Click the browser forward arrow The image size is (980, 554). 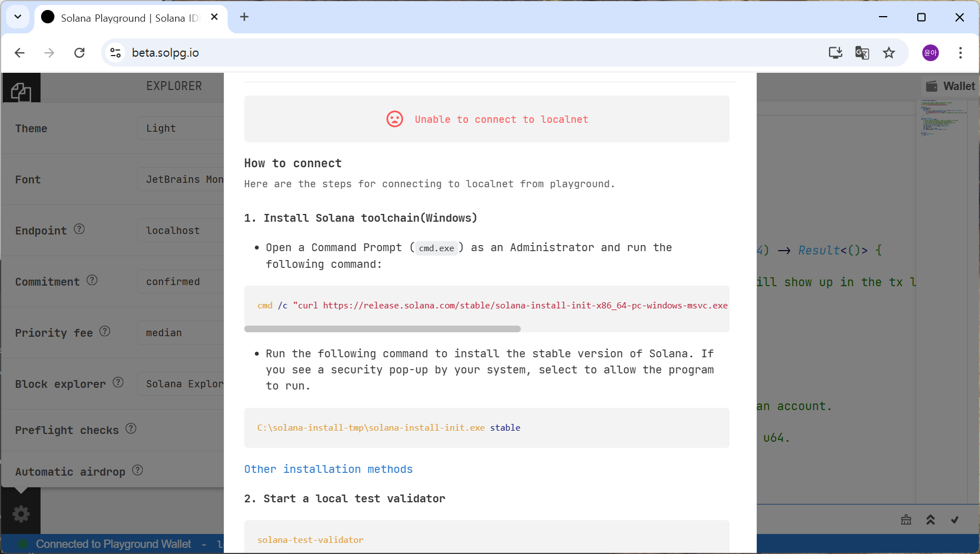(x=49, y=53)
